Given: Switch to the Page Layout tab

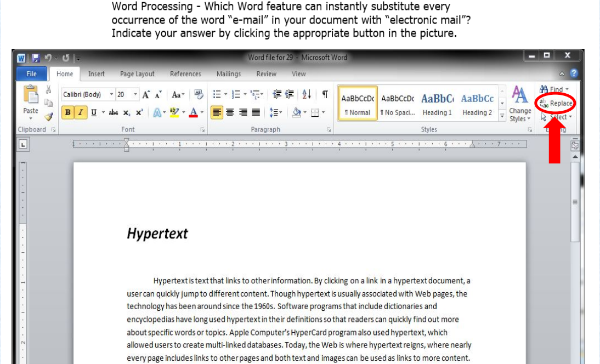Looking at the screenshot, I should tap(137, 74).
